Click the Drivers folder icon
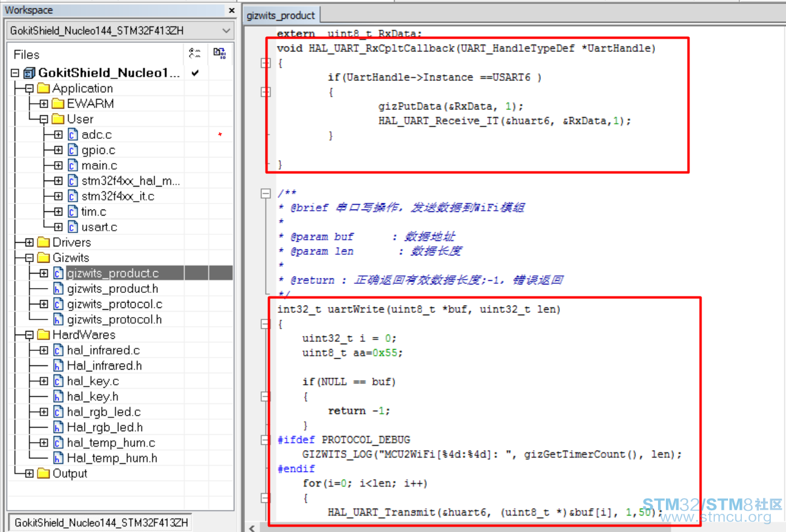This screenshot has height=532, width=786. point(43,243)
